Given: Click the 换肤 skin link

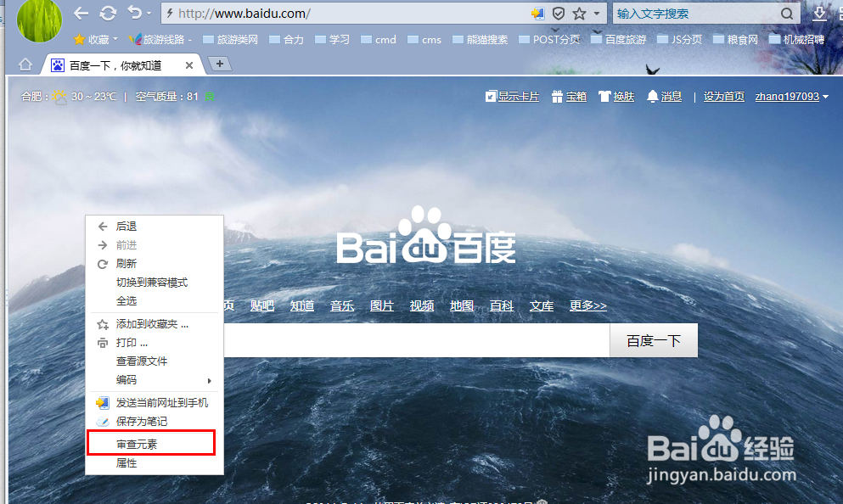Looking at the screenshot, I should coord(616,97).
